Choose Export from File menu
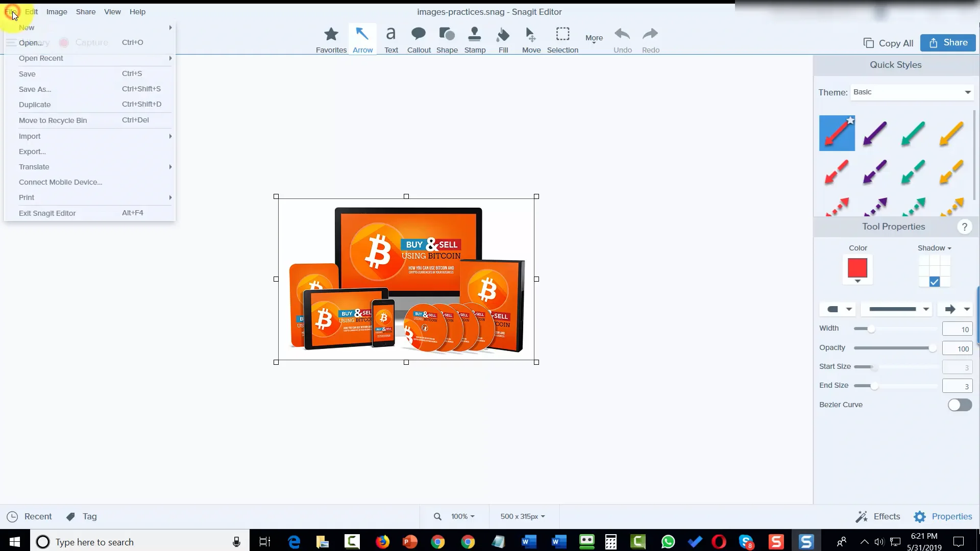 [x=90, y=152]
